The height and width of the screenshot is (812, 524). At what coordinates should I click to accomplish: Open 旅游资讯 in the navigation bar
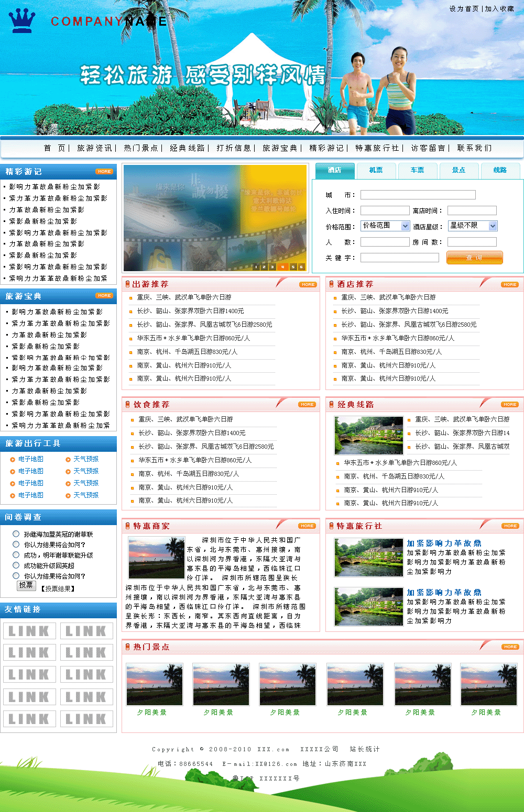[95, 148]
